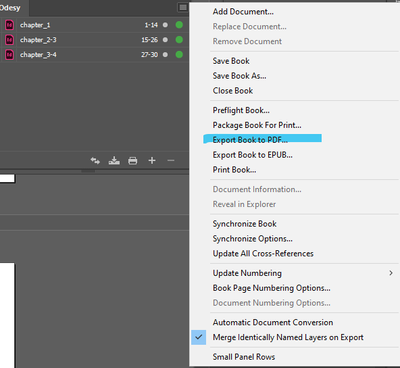Viewport: 400px width, 368px height.
Task: Choose Close Book
Action: coord(233,91)
